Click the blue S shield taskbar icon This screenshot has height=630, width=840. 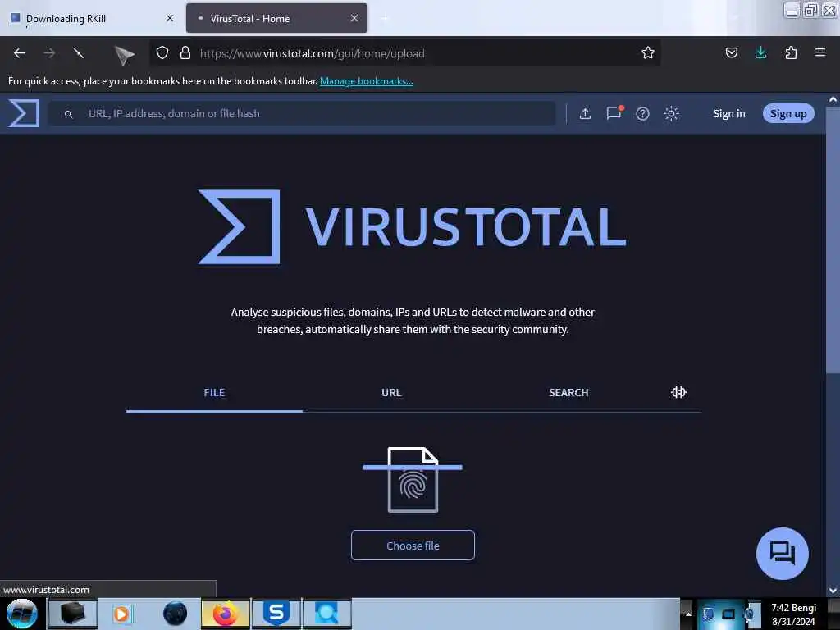pyautogui.click(x=276, y=614)
